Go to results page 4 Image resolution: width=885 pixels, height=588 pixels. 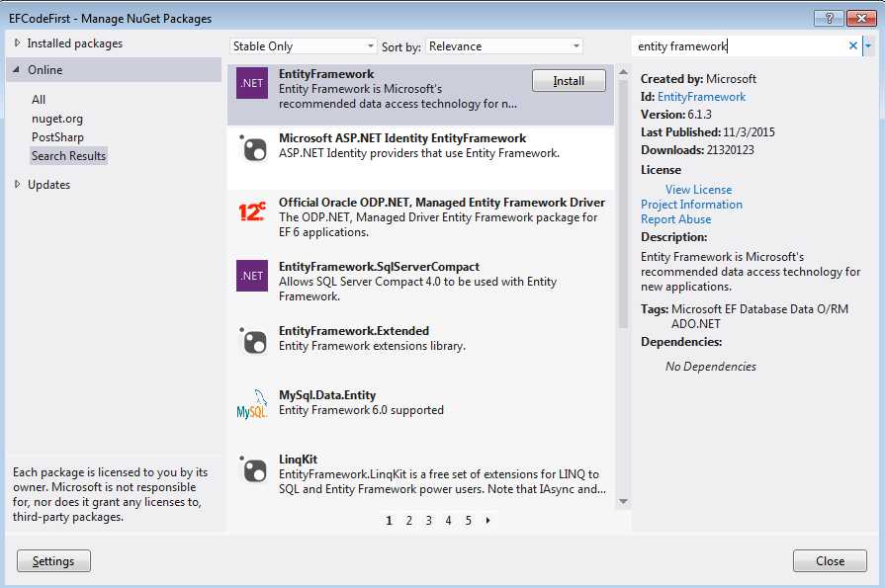[x=448, y=520]
